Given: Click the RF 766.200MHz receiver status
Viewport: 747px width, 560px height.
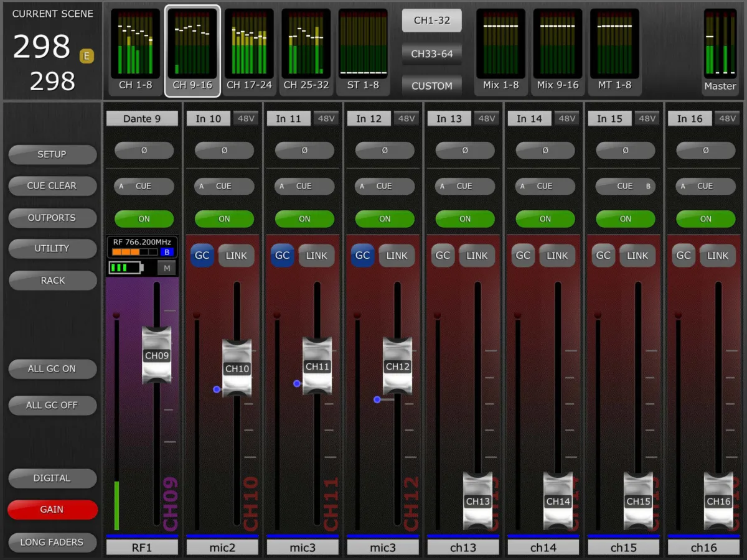Looking at the screenshot, I should [143, 247].
